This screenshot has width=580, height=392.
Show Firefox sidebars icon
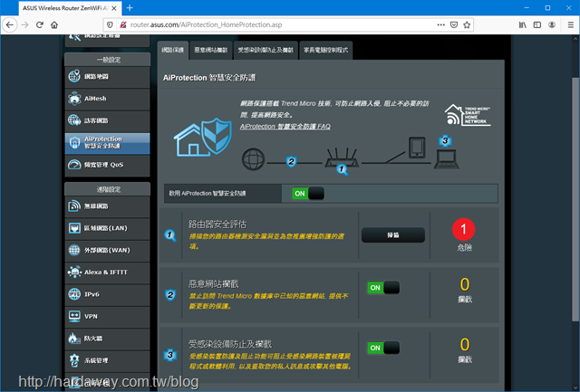pyautogui.click(x=537, y=24)
